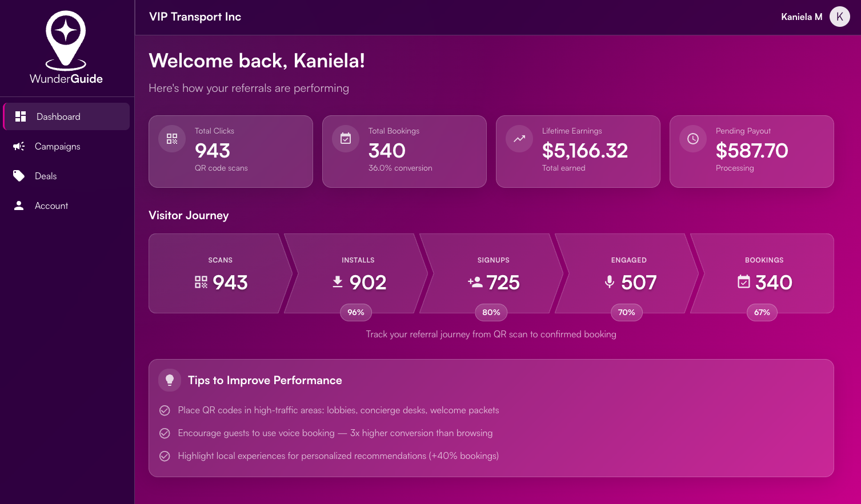The height and width of the screenshot is (504, 861).
Task: Click the VIP Transport Inc header link
Action: (195, 17)
